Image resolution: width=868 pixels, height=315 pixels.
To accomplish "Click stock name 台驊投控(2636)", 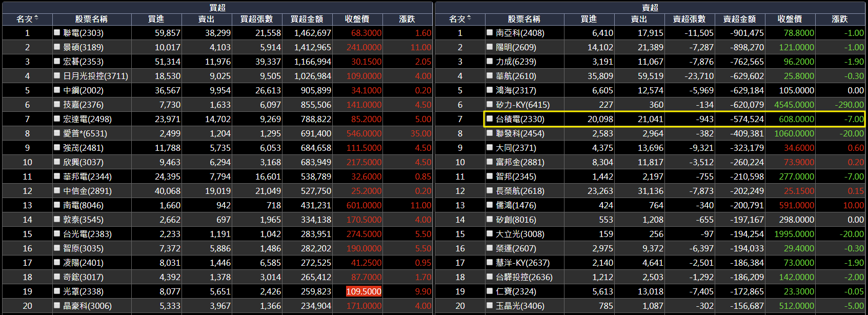I will pyautogui.click(x=524, y=277).
